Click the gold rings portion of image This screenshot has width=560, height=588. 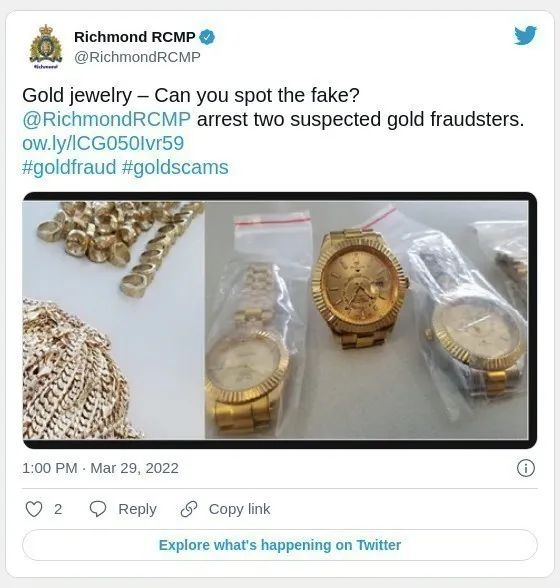tap(120, 244)
